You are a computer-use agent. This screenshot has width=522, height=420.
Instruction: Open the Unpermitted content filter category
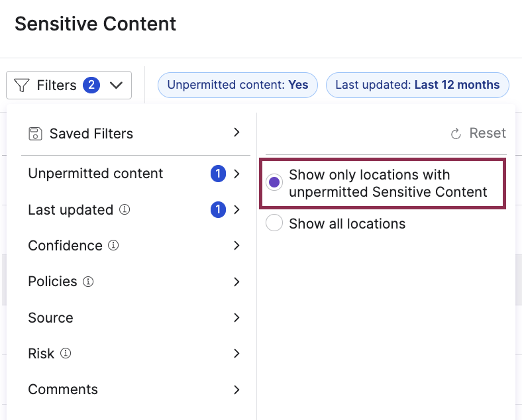(136, 174)
